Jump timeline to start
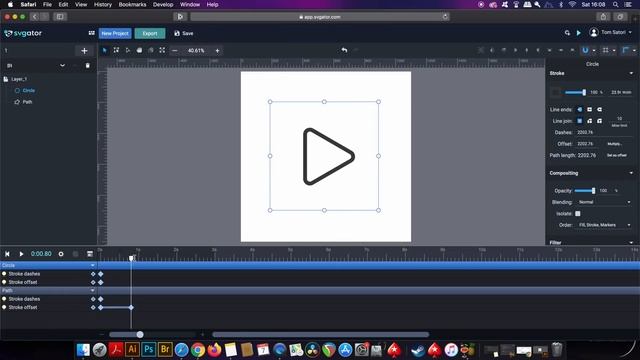The height and width of the screenshot is (360, 640). point(7,254)
